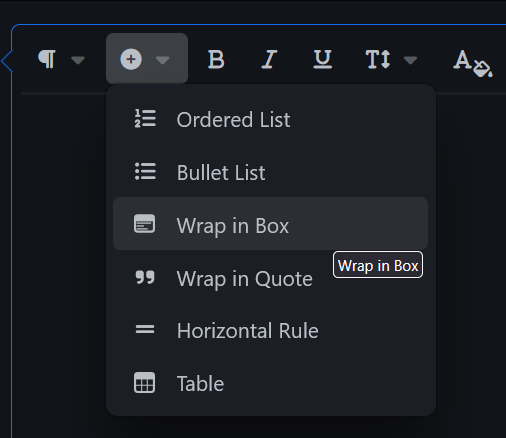Click the table grid icon
Image resolution: width=506 pixels, height=438 pixels.
click(x=144, y=383)
